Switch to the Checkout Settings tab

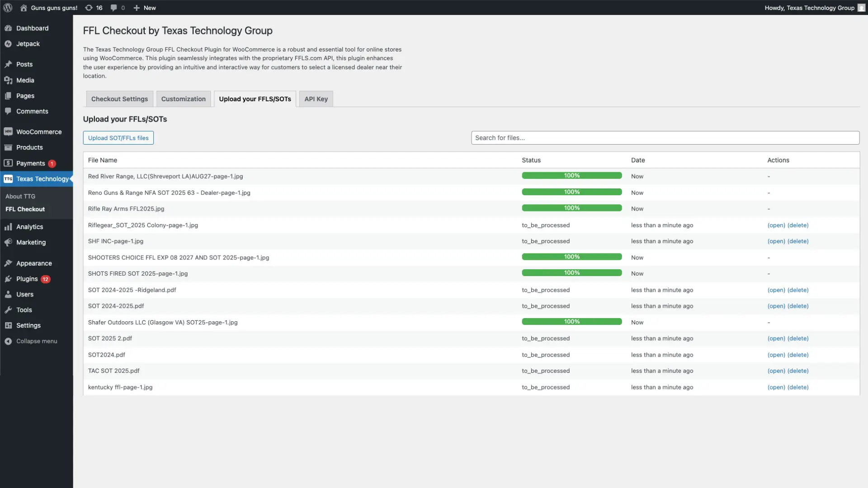coord(119,99)
